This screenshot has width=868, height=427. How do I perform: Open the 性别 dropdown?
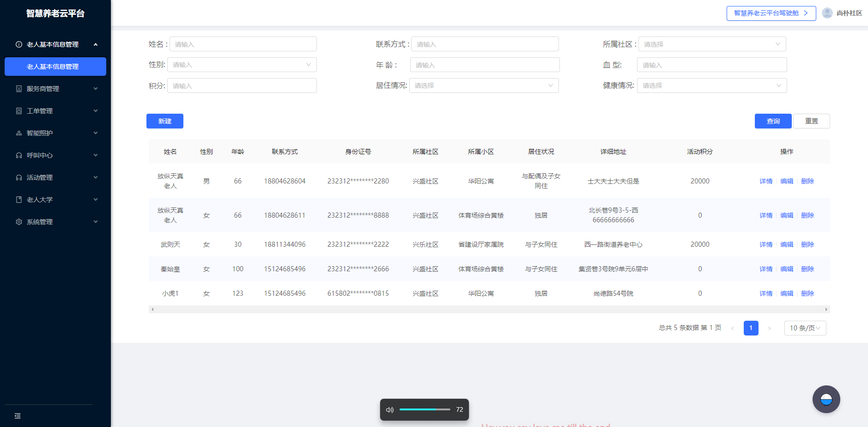pyautogui.click(x=242, y=65)
